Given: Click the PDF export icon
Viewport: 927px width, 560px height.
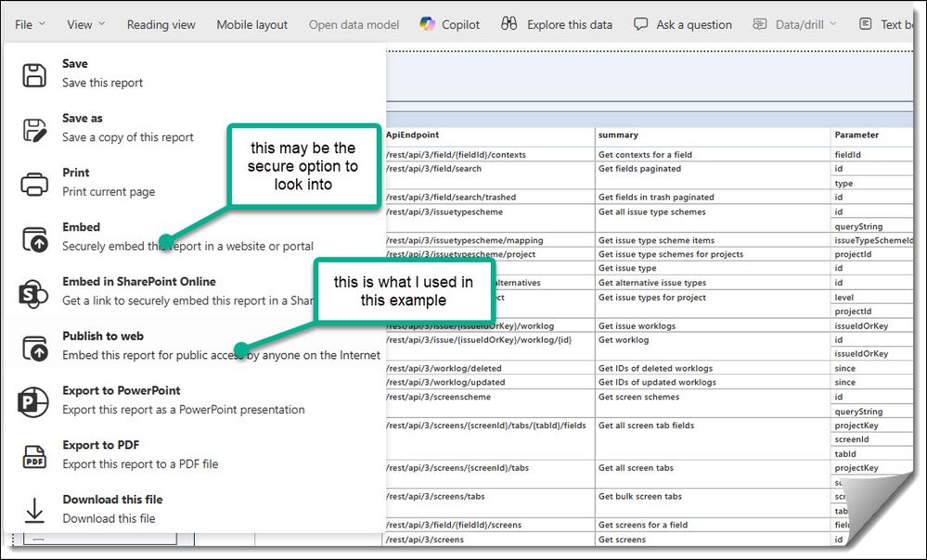Looking at the screenshot, I should click(34, 457).
